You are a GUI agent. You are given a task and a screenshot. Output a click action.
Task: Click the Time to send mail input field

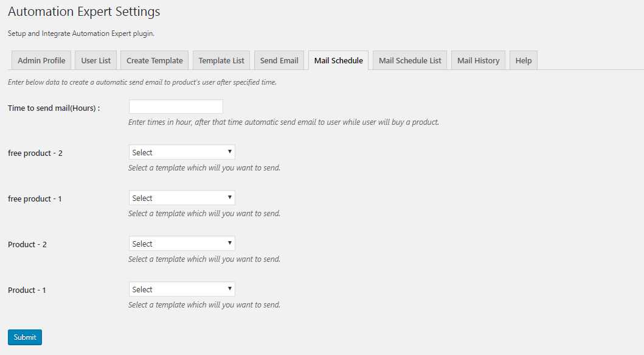(x=176, y=107)
